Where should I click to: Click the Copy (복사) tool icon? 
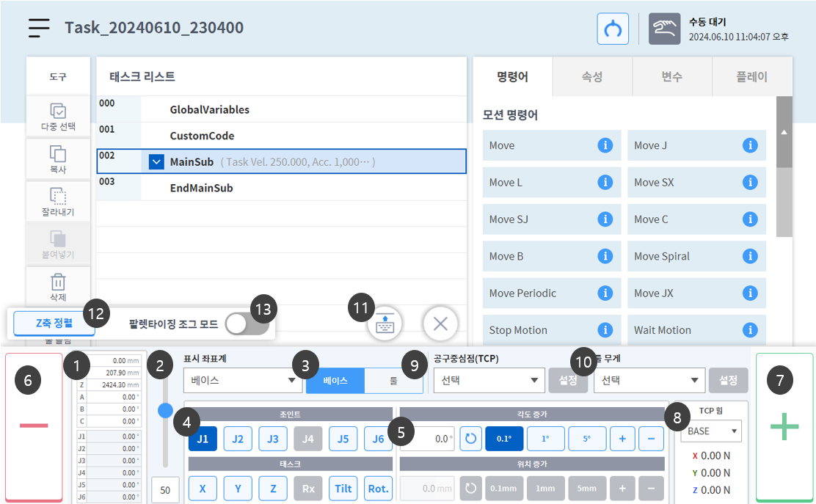pyautogui.click(x=58, y=153)
